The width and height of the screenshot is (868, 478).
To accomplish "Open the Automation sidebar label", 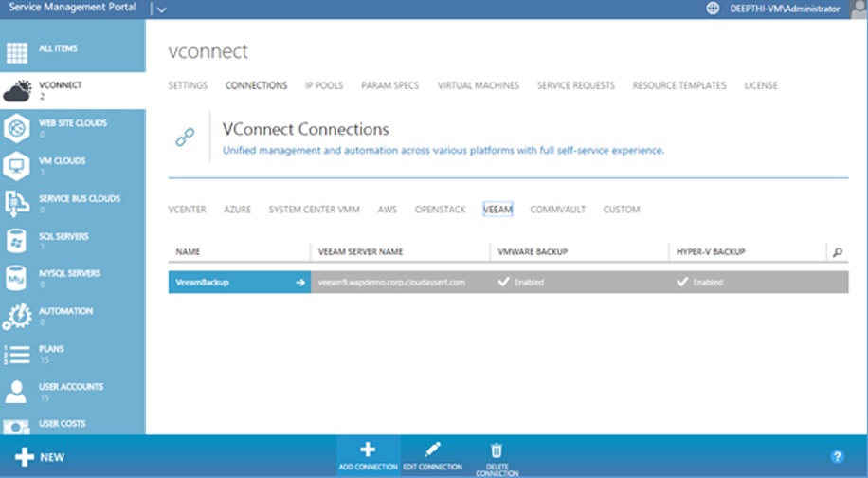I will 65,311.
